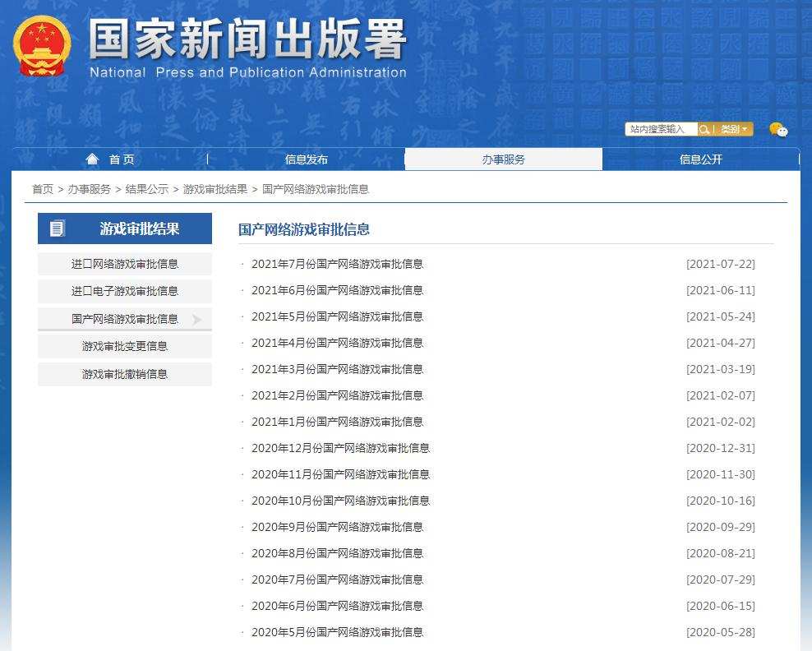Open 进口网络游戏审批信息 in sidebar
Viewport: 812px width, 651px height.
(125, 264)
